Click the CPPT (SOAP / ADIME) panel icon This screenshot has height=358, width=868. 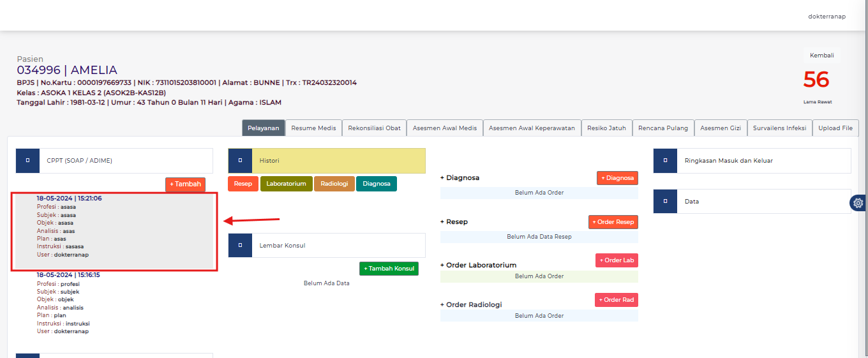tap(27, 161)
